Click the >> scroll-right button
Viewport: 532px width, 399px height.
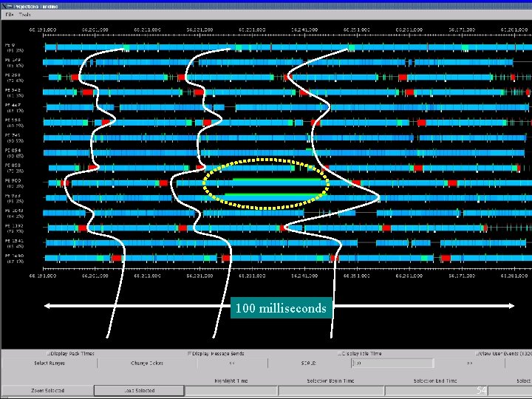point(470,363)
